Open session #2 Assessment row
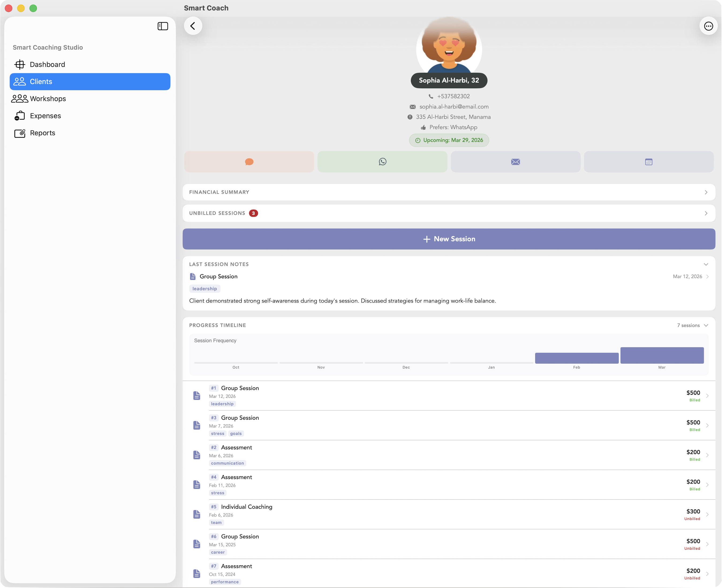The height and width of the screenshot is (588, 722). (449, 455)
